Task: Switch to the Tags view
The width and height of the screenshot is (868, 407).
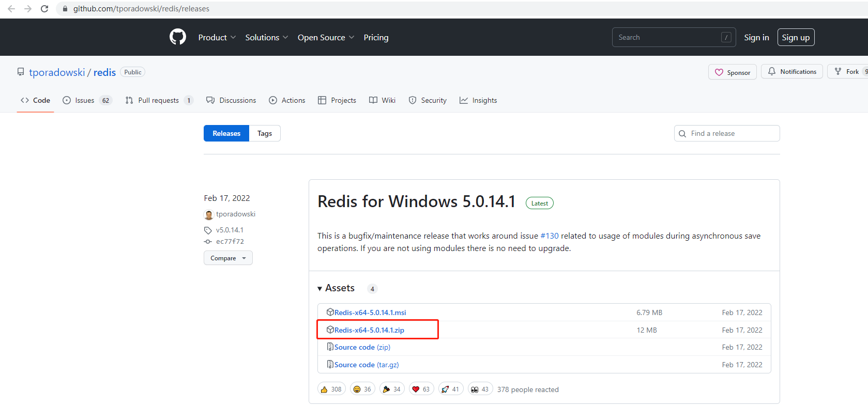Action: [265, 133]
